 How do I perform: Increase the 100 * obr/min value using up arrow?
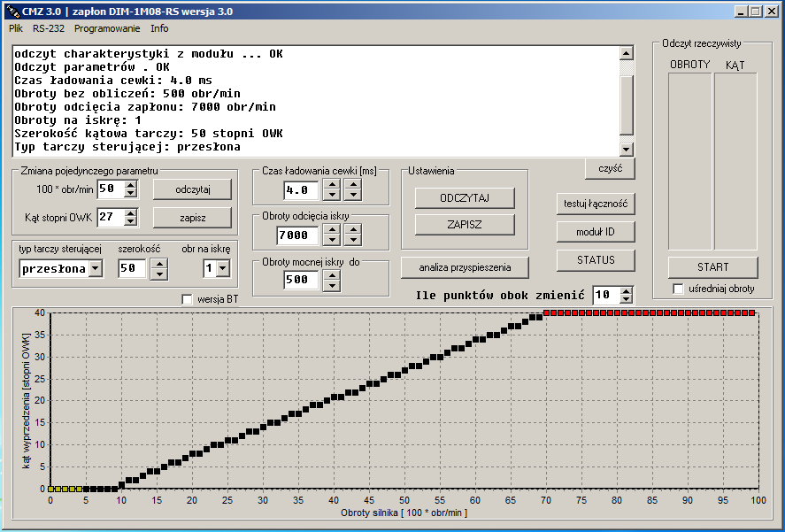[131, 184]
